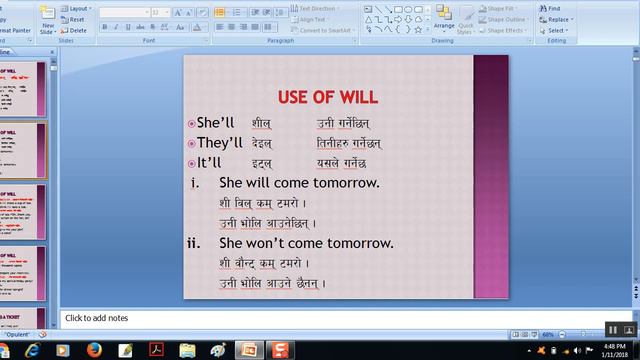Select the Right Arrow shape

[x=398, y=20]
